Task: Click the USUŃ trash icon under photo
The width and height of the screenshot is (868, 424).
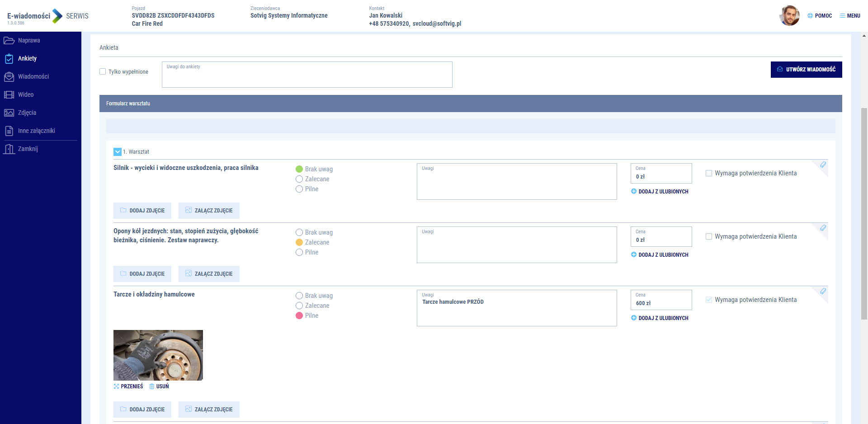Action: 152,386
